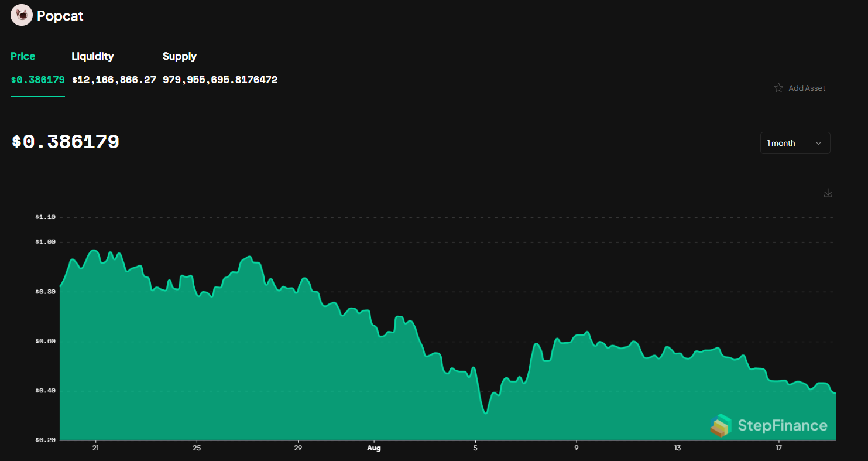This screenshot has height=461, width=868.
Task: Click the $1.00 gridline label
Action: pyautogui.click(x=44, y=241)
